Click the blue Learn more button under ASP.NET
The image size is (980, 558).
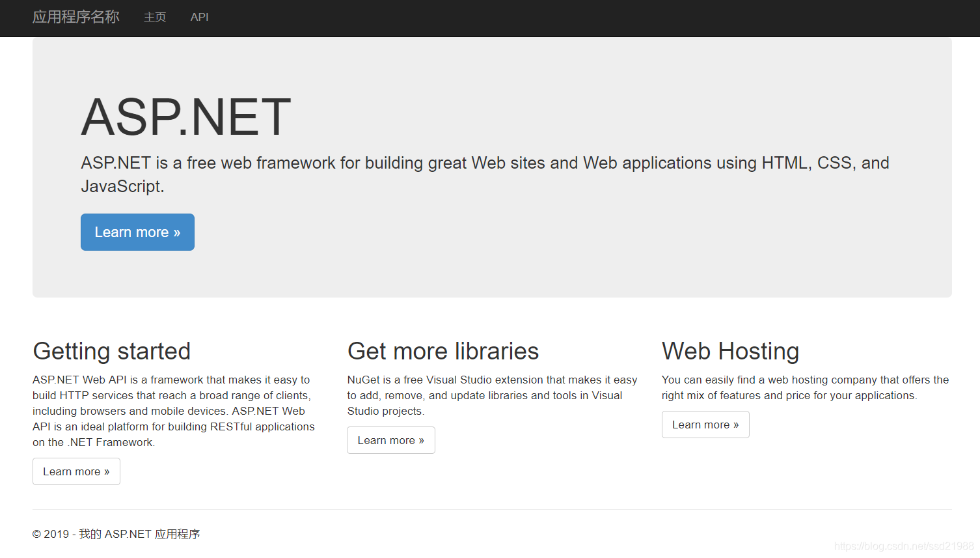coord(137,232)
